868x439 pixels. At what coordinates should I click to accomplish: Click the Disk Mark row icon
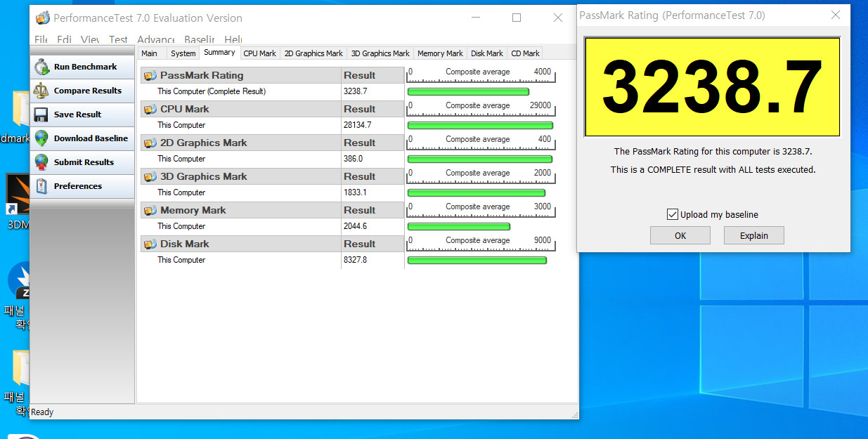pos(150,244)
